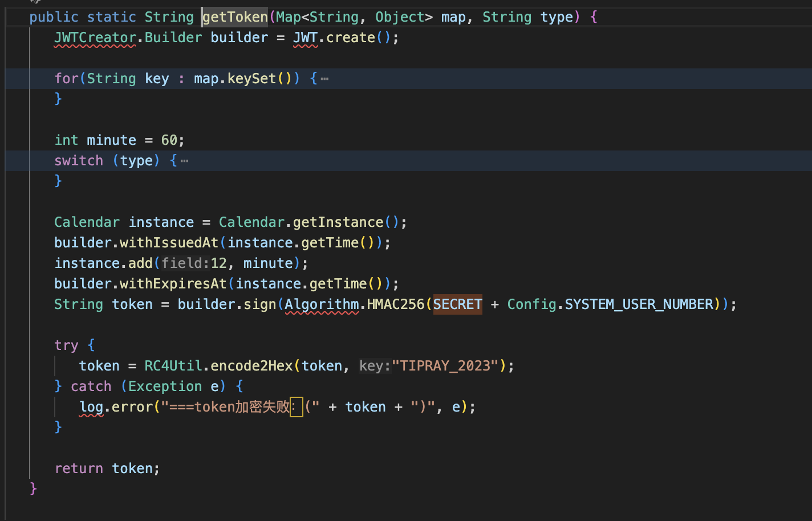
Task: Click the getToken method name
Action: tap(235, 17)
